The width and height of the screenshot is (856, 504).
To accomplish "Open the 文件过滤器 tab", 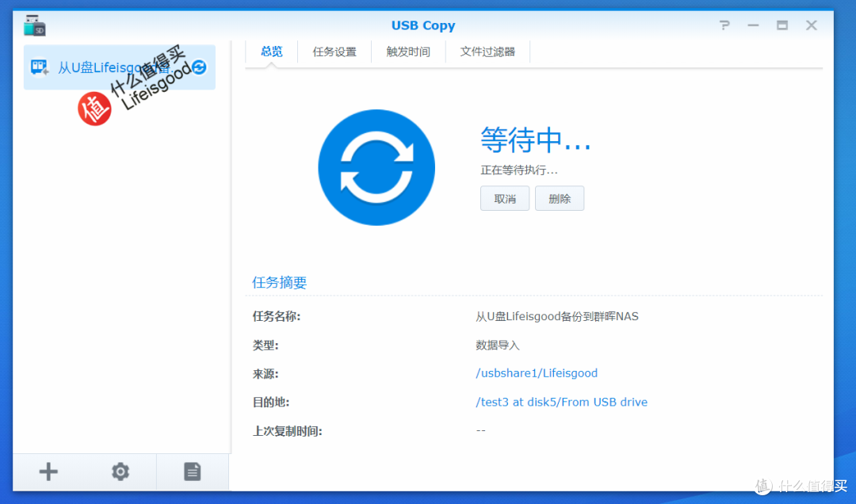I will [x=487, y=52].
